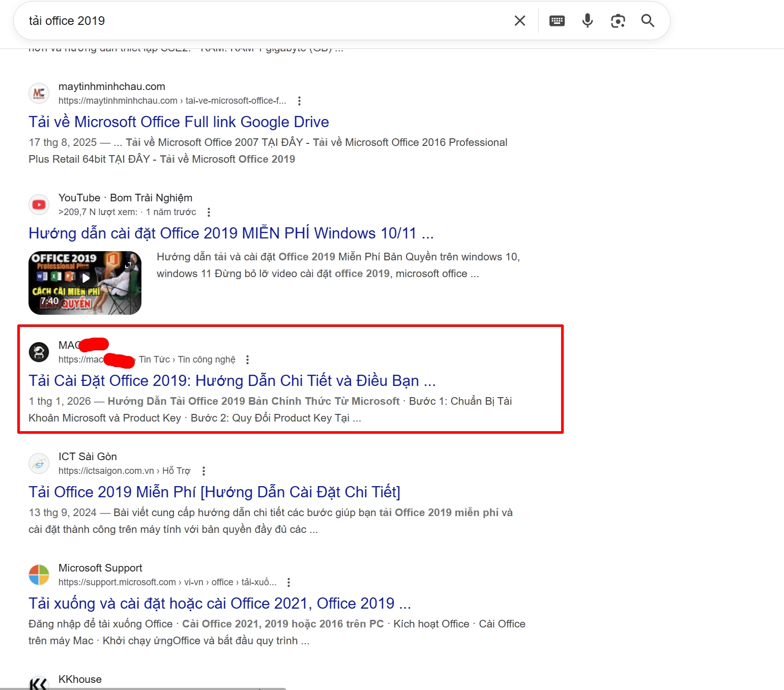Open "Tải Office 2019 Miễn Phí" ICT Sài Gòn link

(x=214, y=492)
